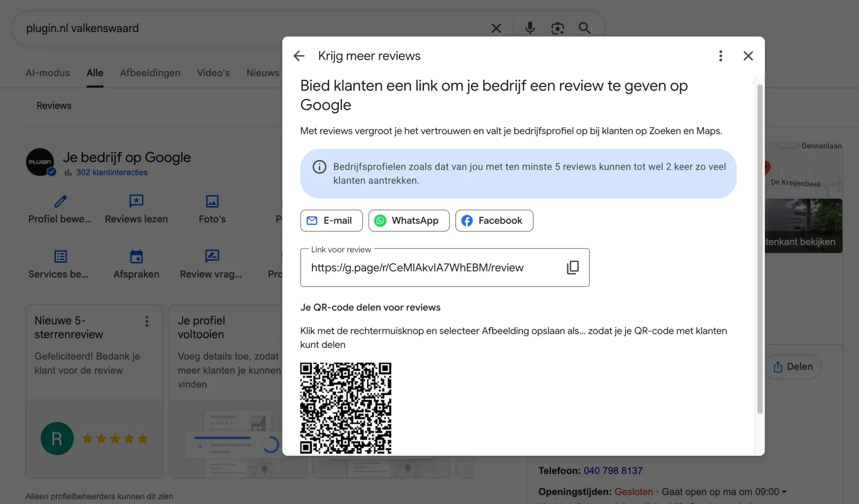Open the Afspraken calendar icon
The image size is (859, 504).
[x=136, y=257]
